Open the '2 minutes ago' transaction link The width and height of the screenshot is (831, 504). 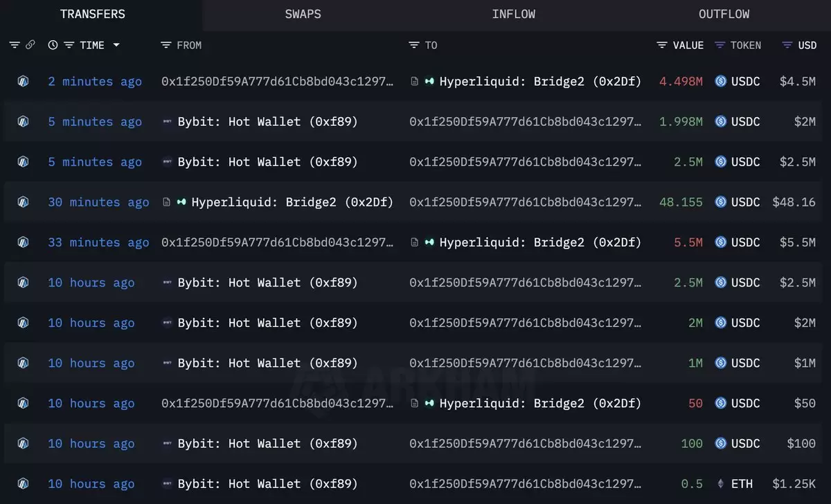tap(95, 81)
